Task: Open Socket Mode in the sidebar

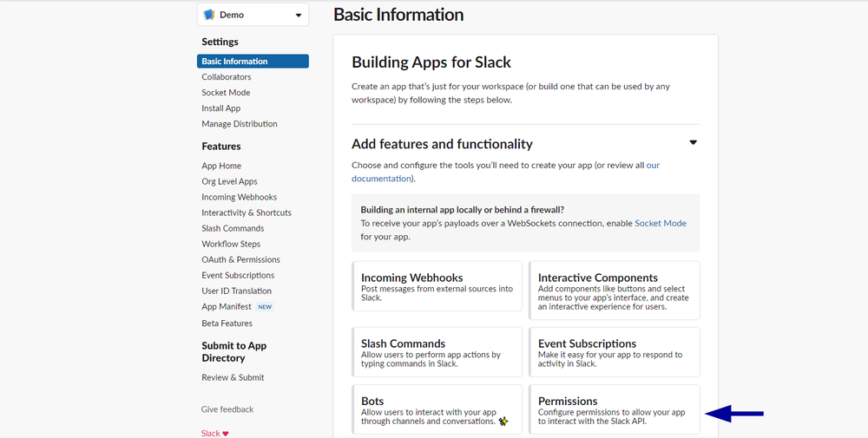Action: 226,93
